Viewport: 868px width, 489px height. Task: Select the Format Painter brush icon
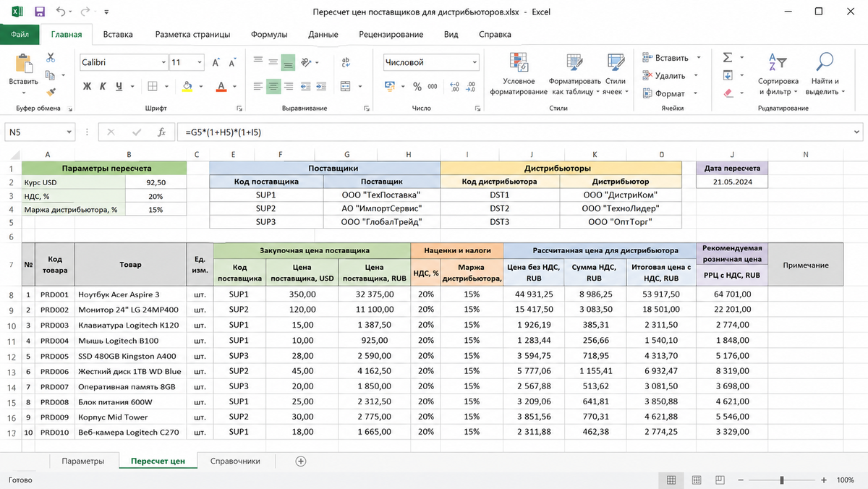51,92
